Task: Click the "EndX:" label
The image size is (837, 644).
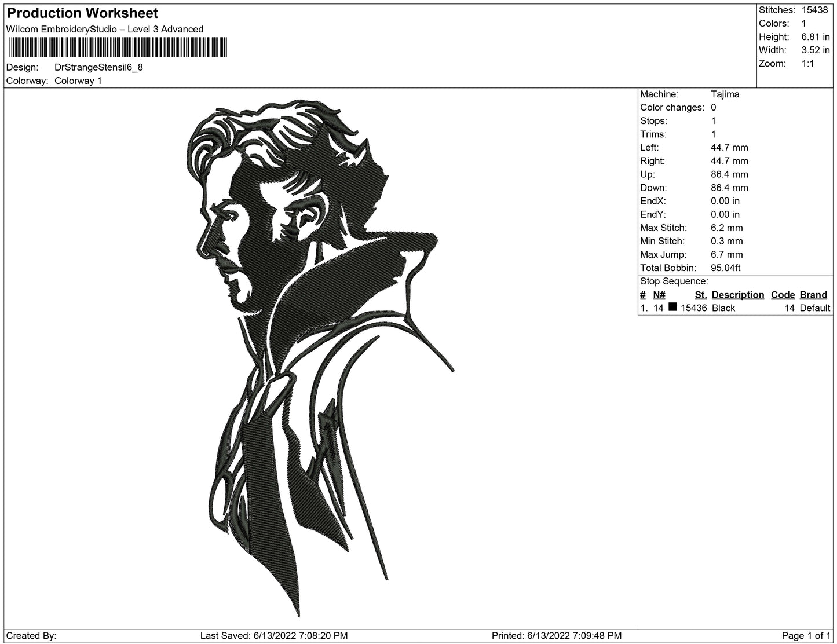Action: tap(653, 201)
